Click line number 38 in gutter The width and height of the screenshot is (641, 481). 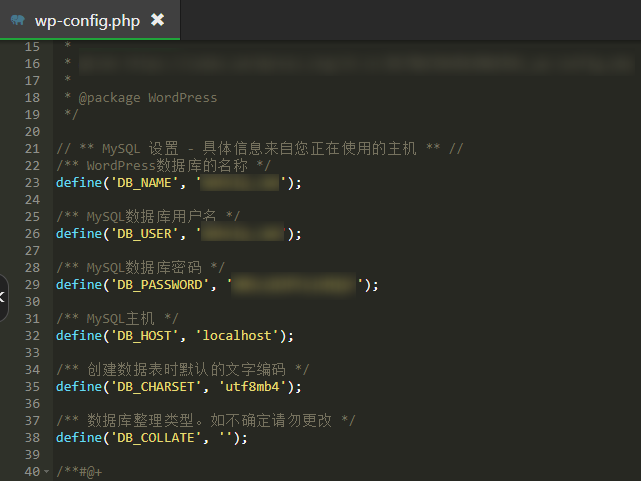click(x=32, y=438)
